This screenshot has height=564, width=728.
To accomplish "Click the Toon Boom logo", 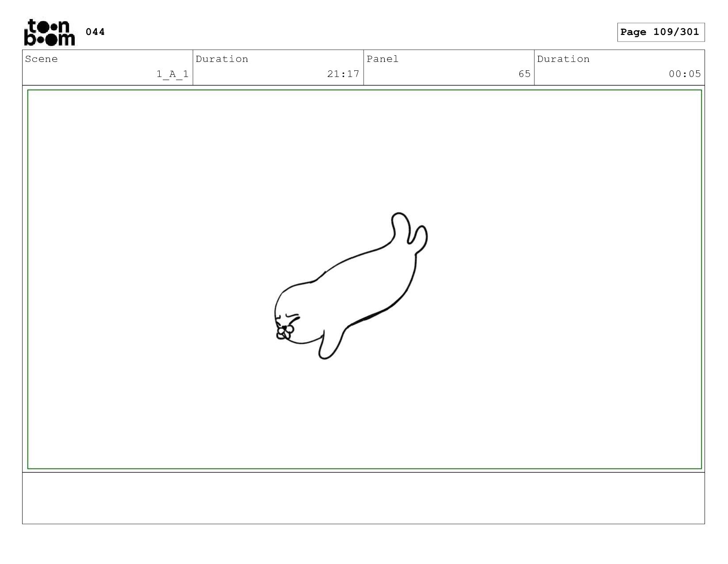I will point(49,32).
